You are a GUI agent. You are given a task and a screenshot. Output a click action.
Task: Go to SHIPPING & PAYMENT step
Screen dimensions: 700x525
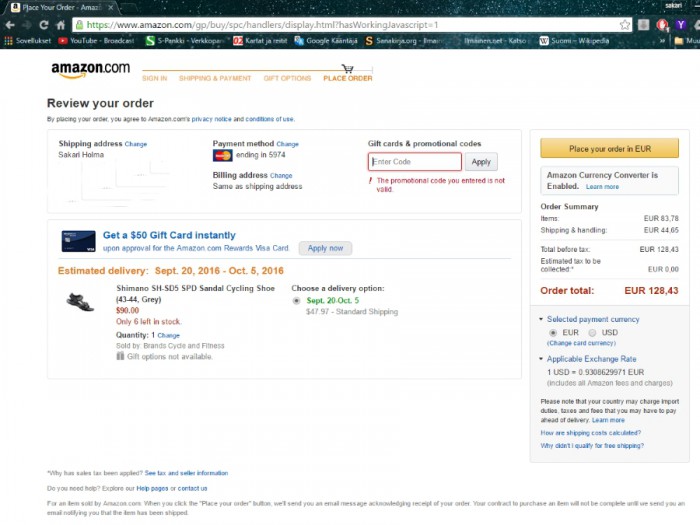point(215,78)
